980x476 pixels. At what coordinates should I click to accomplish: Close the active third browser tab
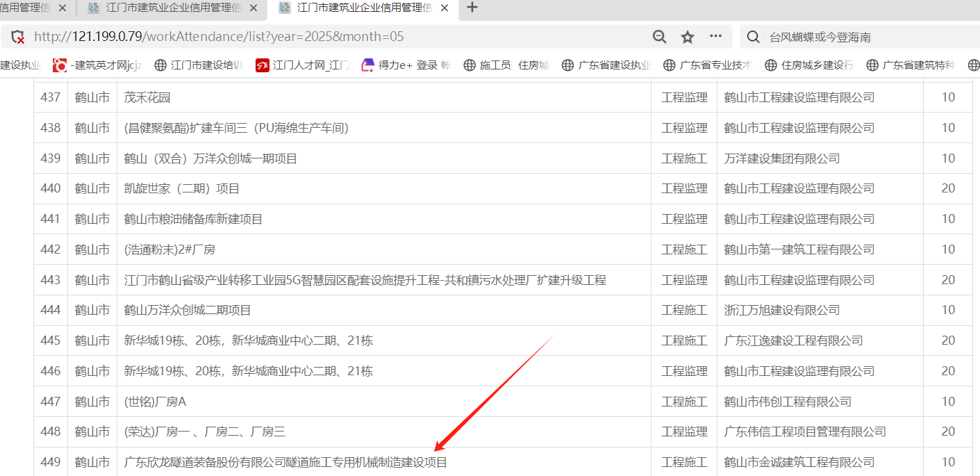point(444,8)
